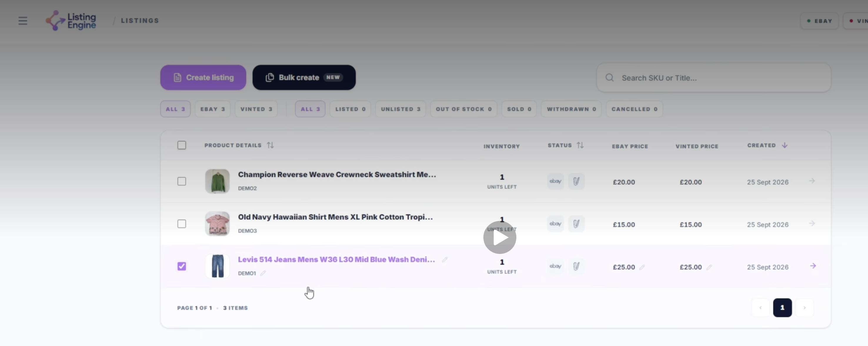Click eBay status icon in Levis row
Viewport: 868px width, 346px height.
coord(555,266)
